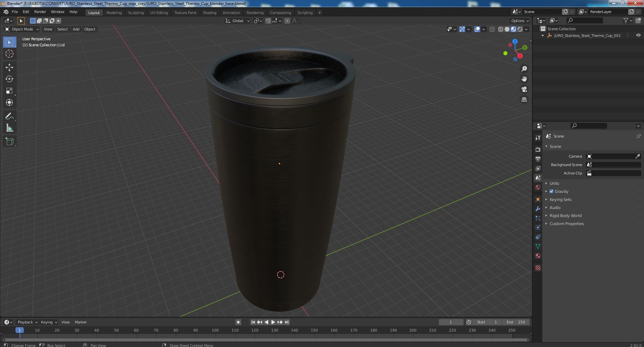The height and width of the screenshot is (347, 644).
Task: Switch to Rendered viewport shading
Action: [x=520, y=29]
